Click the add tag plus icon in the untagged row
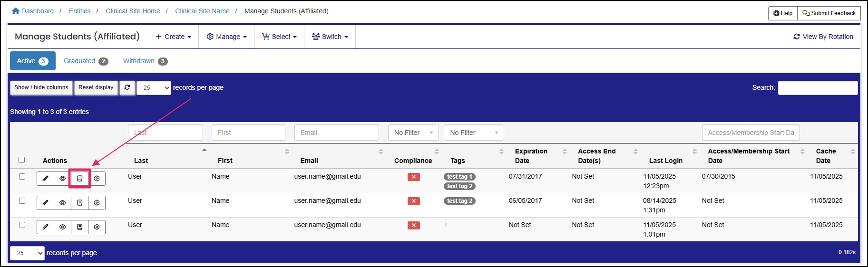 (x=446, y=225)
